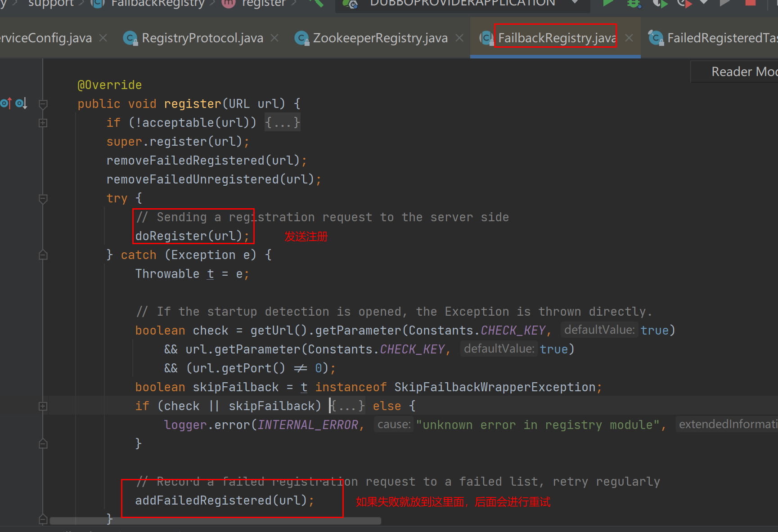Click CHECK_KEY on the url.getParameter line

[412, 349]
